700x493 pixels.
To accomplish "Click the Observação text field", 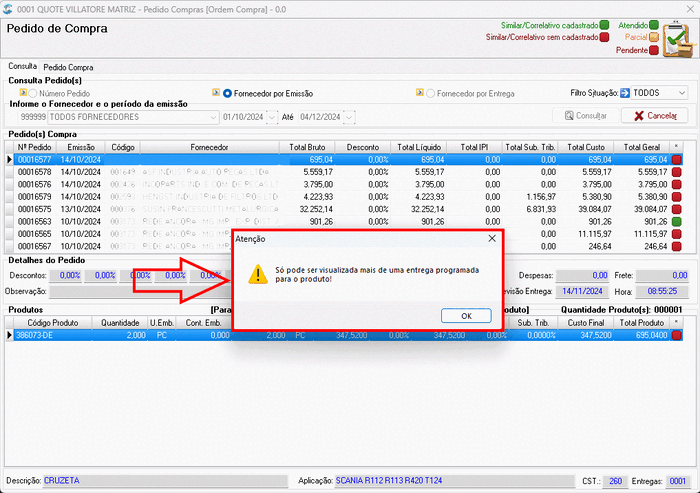I will (140, 292).
